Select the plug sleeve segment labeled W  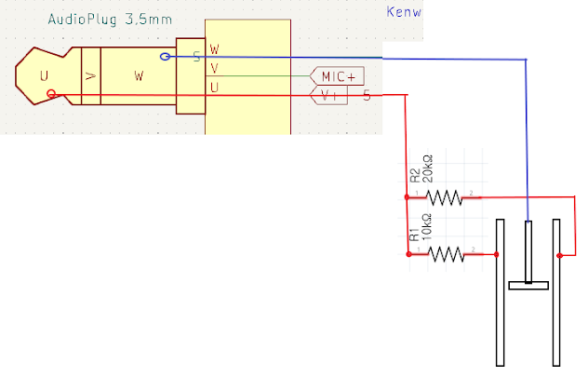pos(138,75)
